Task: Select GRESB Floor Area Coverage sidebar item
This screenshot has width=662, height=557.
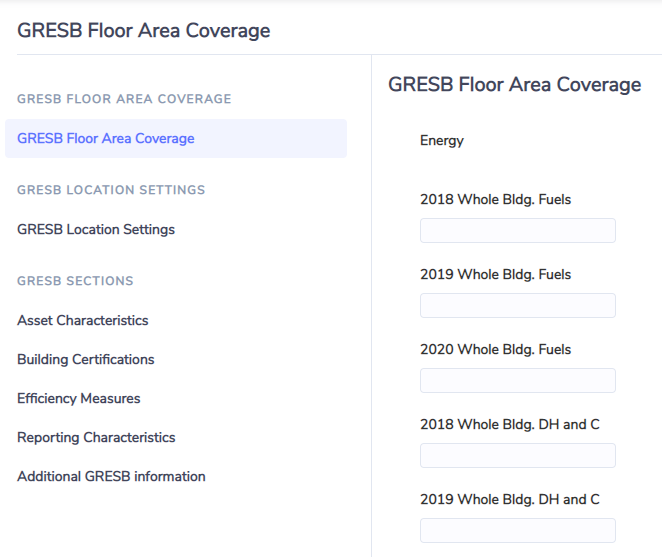Action: point(176,139)
